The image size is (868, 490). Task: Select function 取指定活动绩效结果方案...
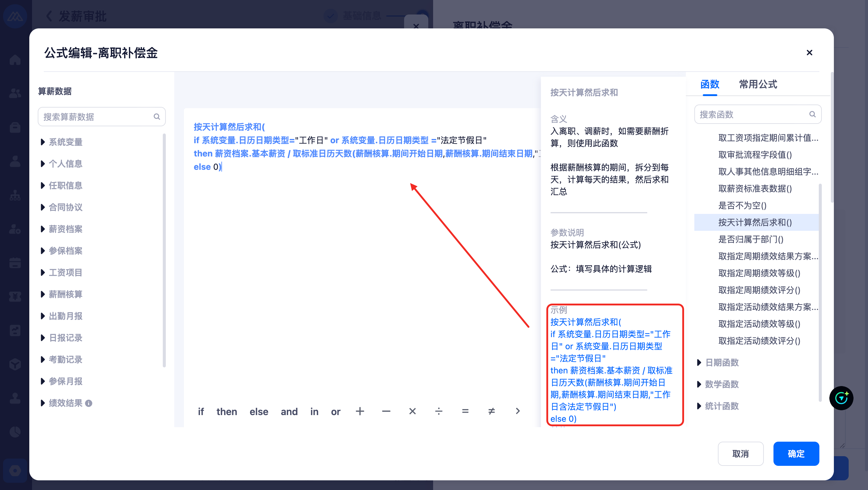(768, 307)
